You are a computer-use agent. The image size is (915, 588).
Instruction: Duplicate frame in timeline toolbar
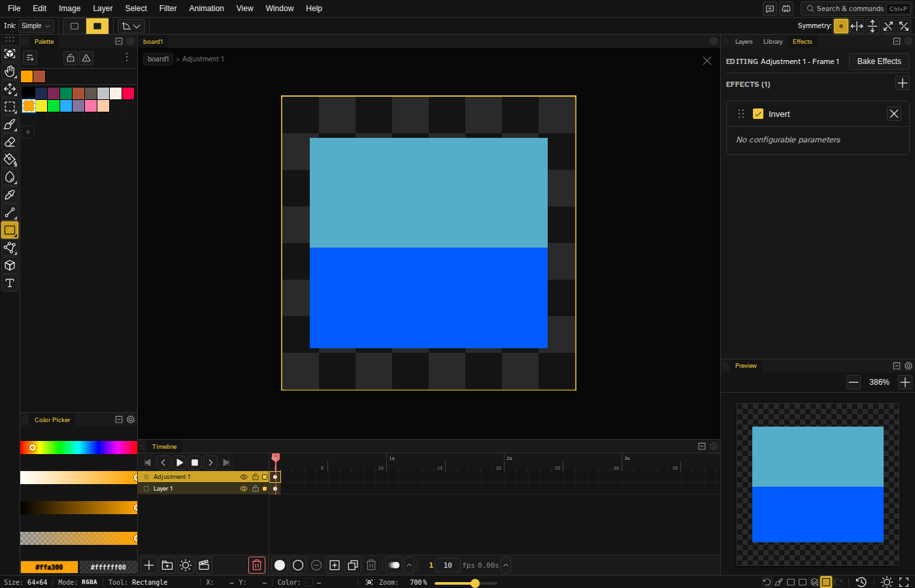pyautogui.click(x=353, y=565)
